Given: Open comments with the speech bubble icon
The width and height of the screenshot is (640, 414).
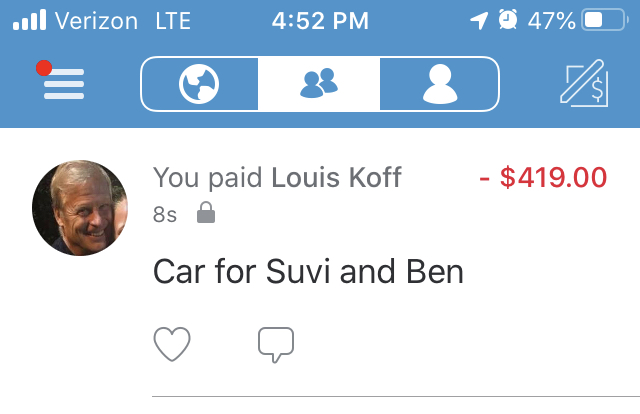Looking at the screenshot, I should (276, 345).
